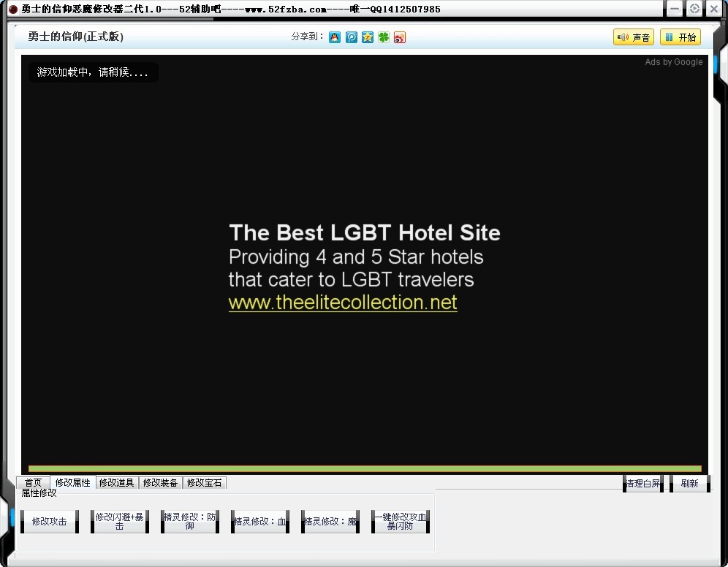Switch to the 修改道具 tab
The width and height of the screenshot is (728, 567).
point(116,482)
